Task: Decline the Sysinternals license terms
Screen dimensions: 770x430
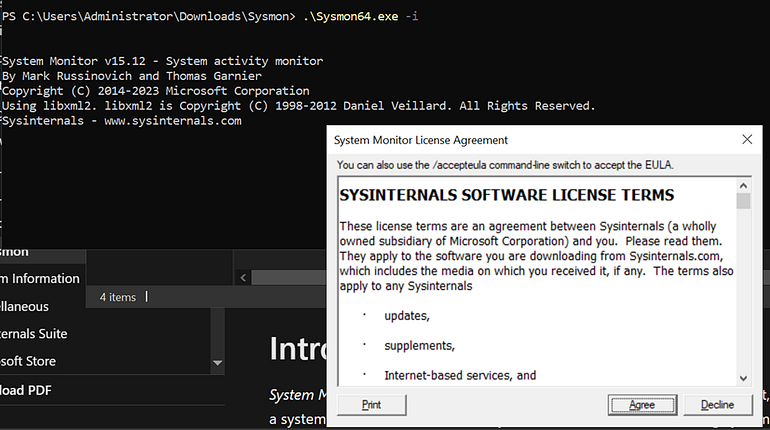Action: [x=717, y=405]
